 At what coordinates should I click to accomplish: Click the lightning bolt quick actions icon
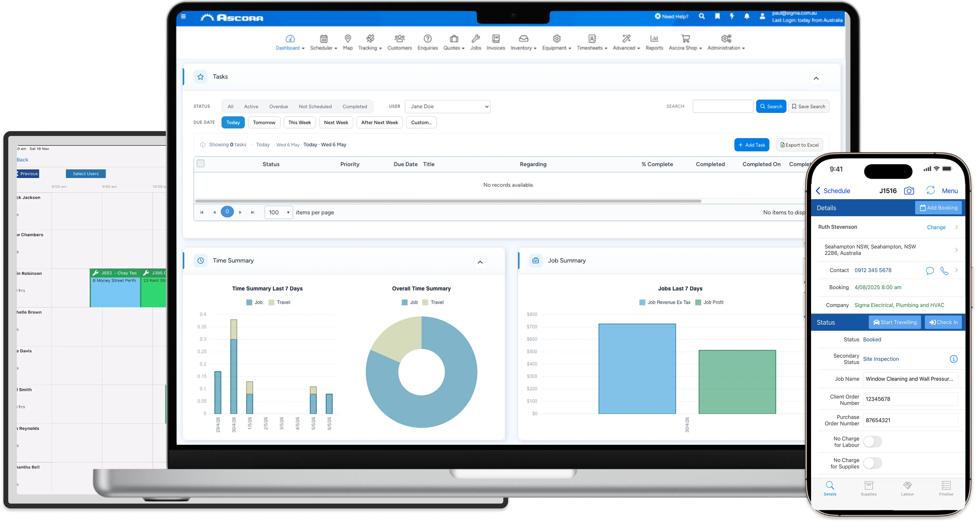click(732, 16)
